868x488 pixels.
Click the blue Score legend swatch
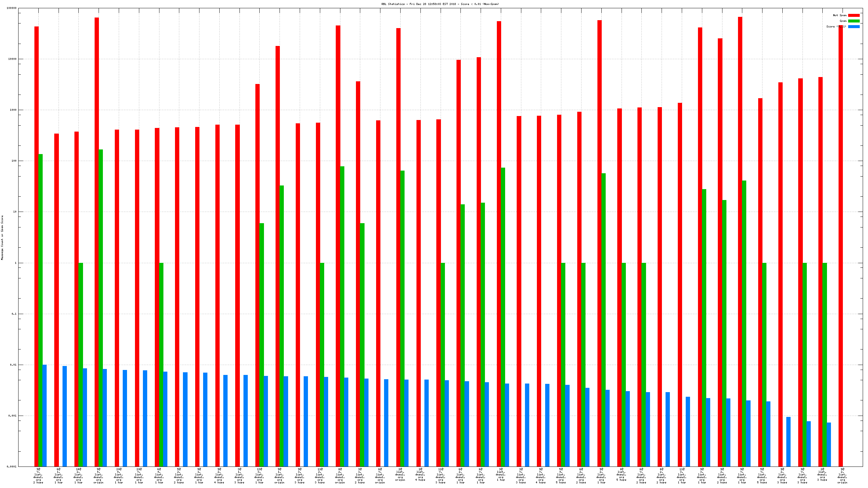pos(853,26)
